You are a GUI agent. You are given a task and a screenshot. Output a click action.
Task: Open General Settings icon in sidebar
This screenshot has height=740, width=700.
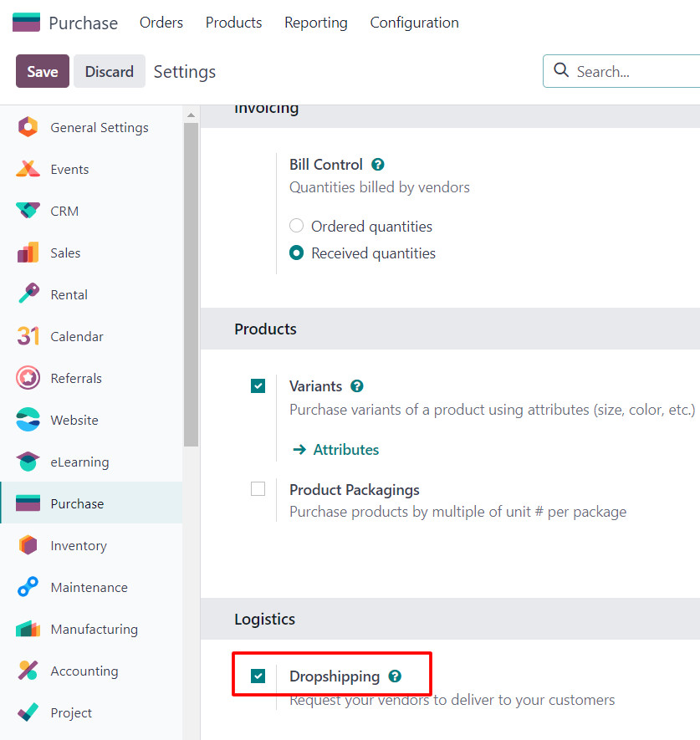tap(28, 127)
